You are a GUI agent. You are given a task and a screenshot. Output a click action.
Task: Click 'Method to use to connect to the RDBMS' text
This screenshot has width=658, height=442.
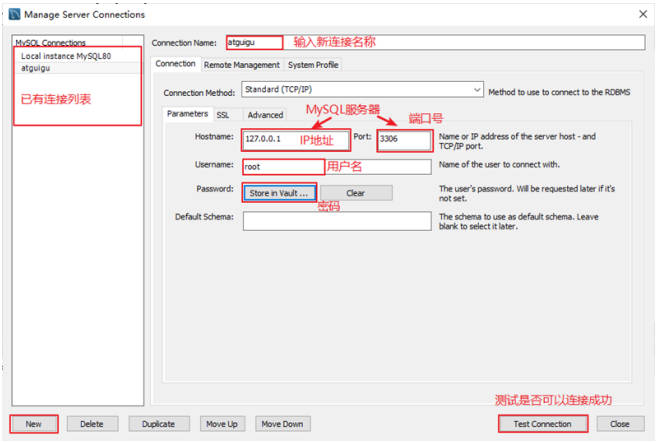(559, 92)
